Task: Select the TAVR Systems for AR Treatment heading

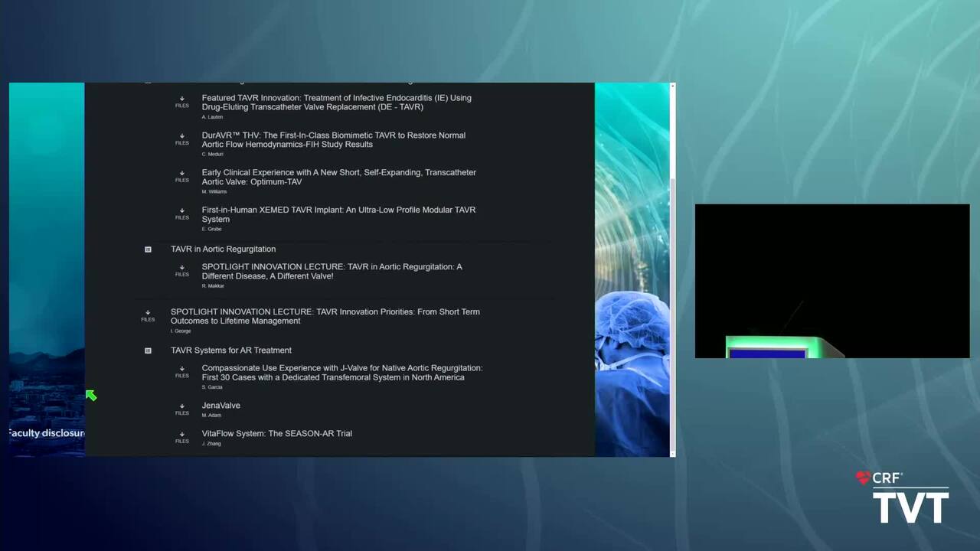Action: (x=230, y=350)
